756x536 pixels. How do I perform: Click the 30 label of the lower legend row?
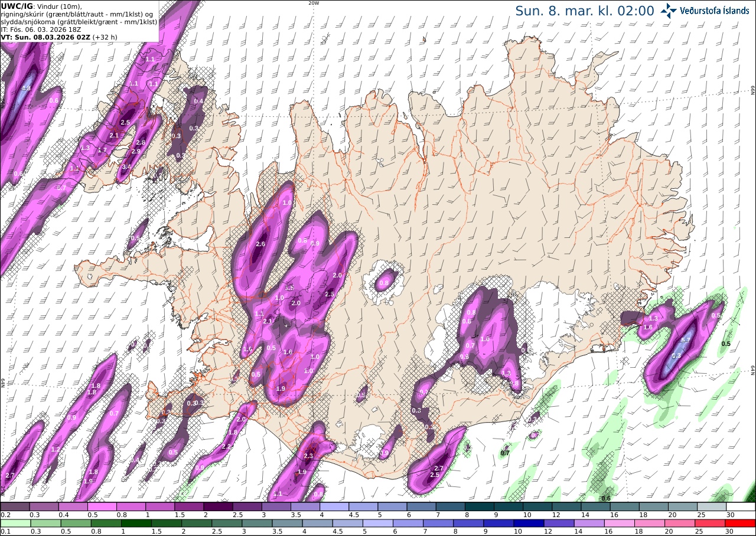coord(730,531)
